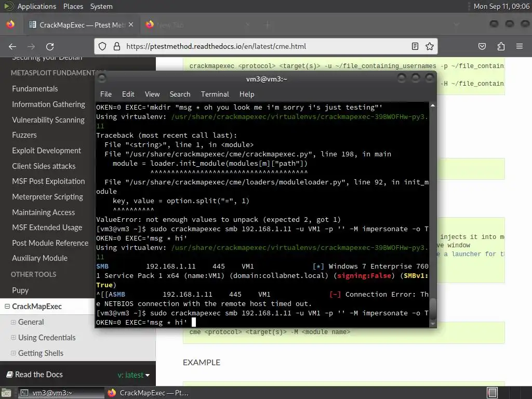This screenshot has height=399, width=532.
Task: Open the Pocket save icon
Action: 482,46
